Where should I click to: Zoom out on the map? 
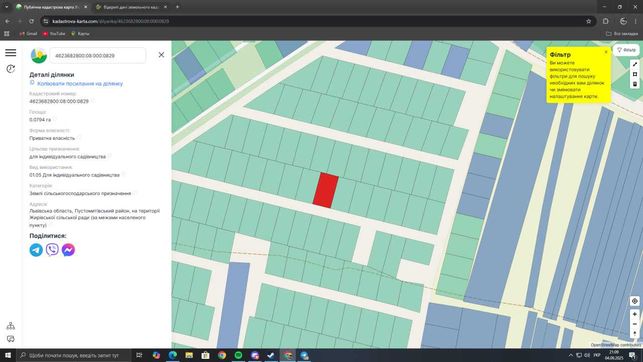pyautogui.click(x=634, y=324)
